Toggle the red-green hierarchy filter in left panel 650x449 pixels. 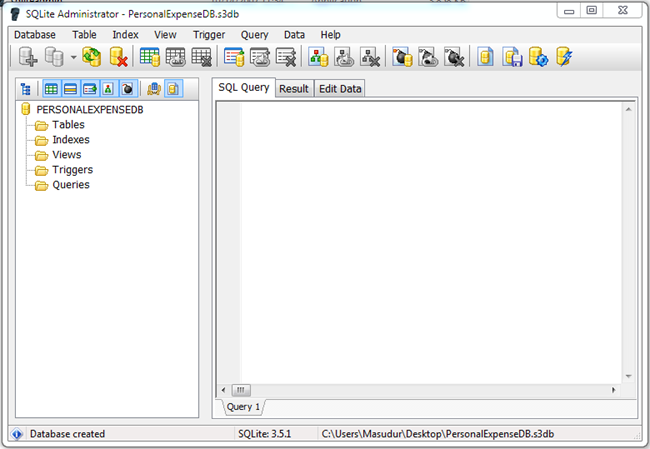[x=108, y=89]
